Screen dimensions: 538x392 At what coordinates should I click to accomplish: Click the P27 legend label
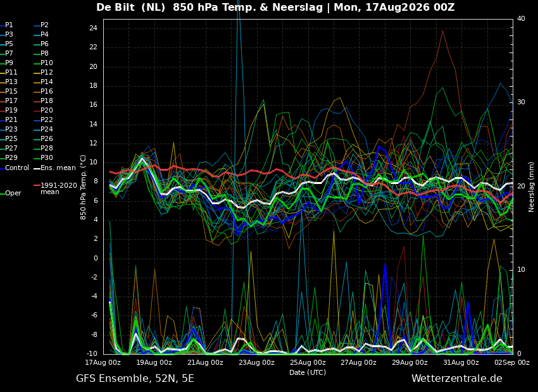pos(11,149)
